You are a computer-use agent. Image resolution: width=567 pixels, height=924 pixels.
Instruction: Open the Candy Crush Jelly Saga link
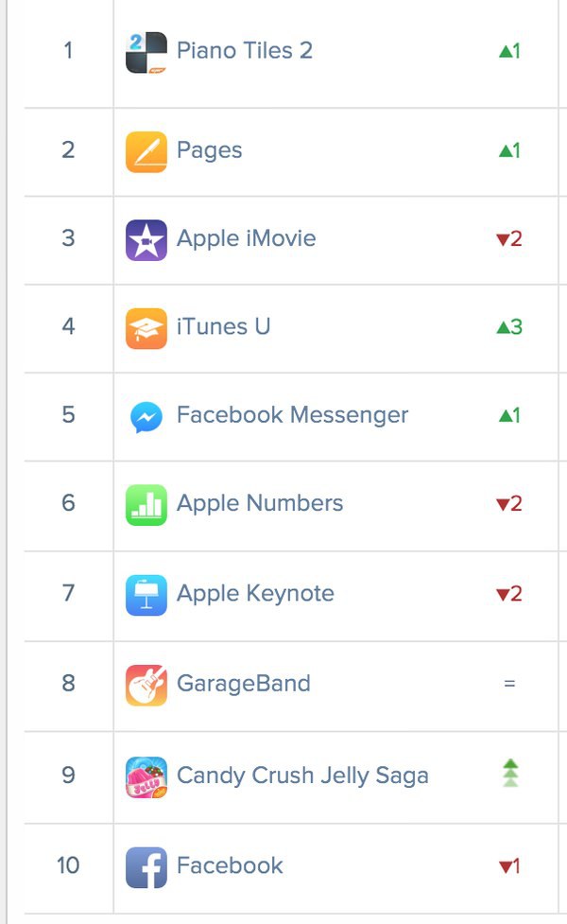[302, 776]
